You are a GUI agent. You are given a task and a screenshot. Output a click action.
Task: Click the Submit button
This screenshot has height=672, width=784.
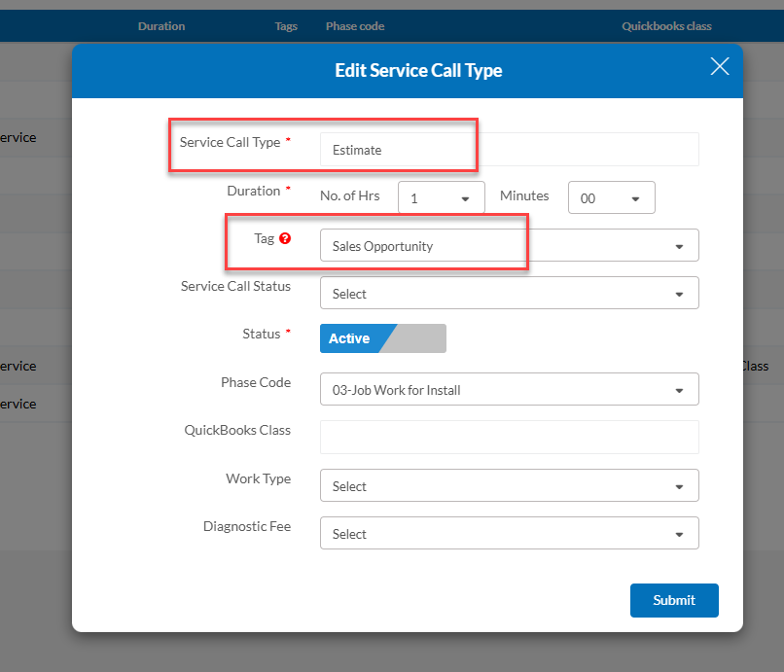point(674,600)
